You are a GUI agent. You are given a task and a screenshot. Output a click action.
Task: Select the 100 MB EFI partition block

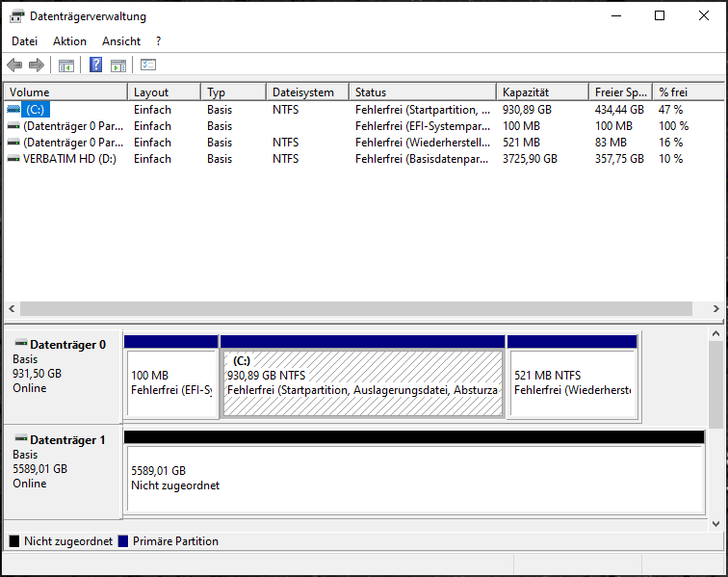point(171,377)
